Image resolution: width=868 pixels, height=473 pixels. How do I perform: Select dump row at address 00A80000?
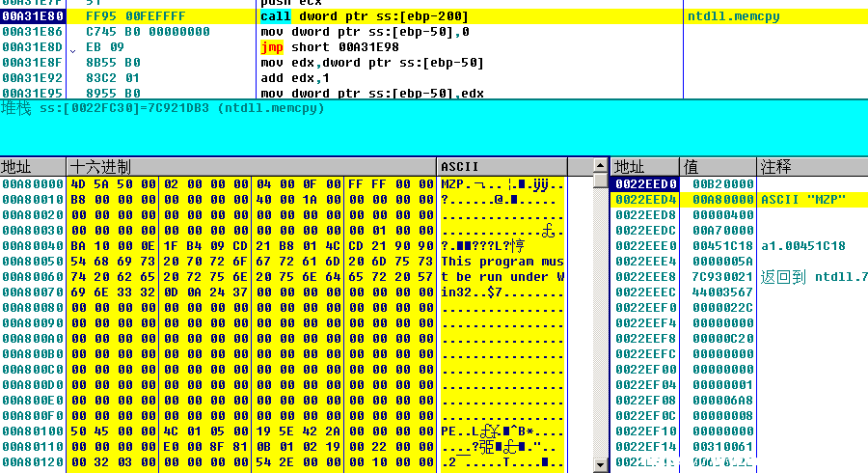(283, 183)
